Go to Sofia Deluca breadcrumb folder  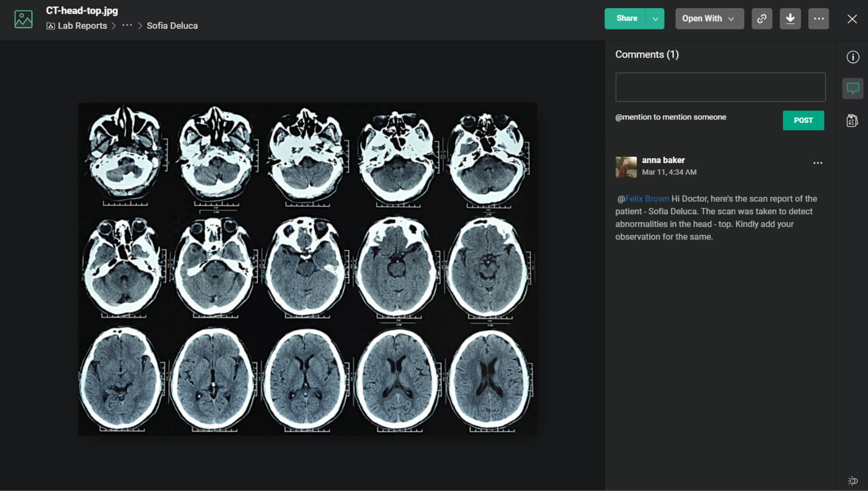pos(172,26)
